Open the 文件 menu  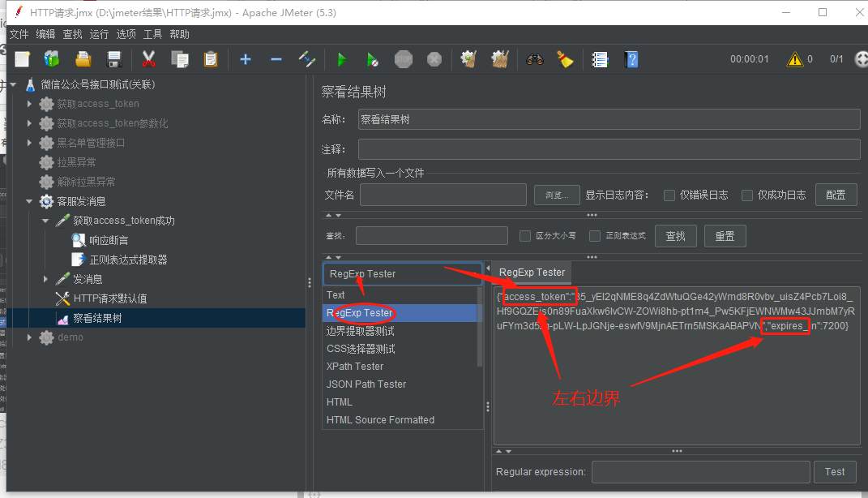tap(19, 34)
